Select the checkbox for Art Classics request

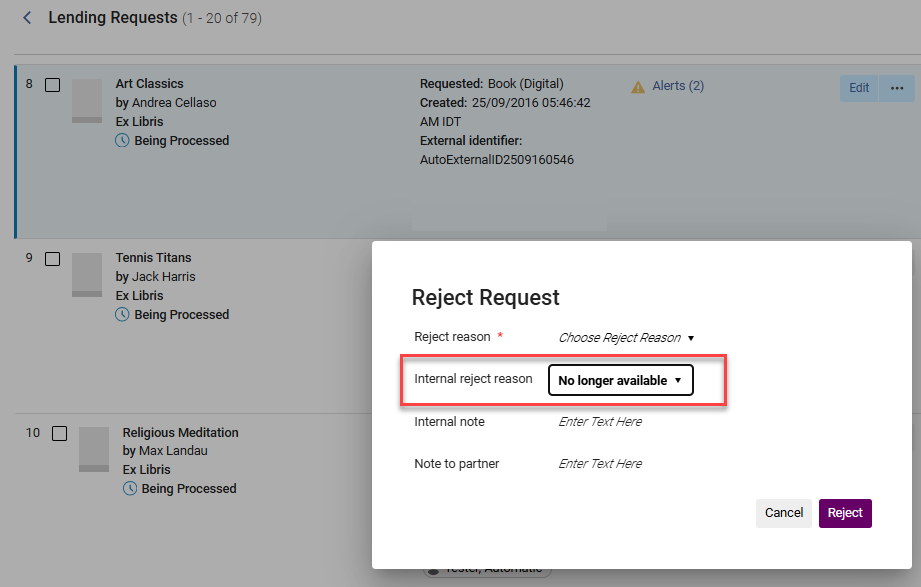pos(53,85)
